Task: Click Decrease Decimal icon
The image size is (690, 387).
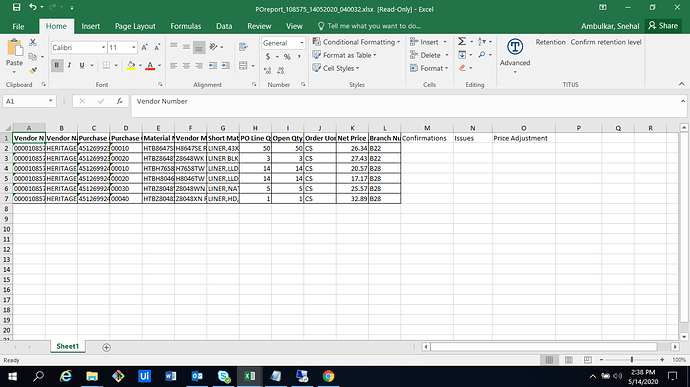Action: click(280, 70)
